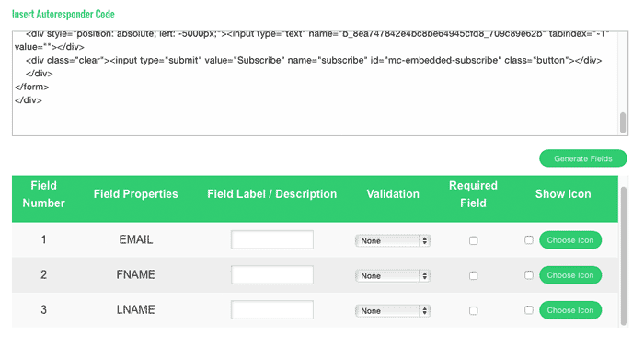Focus the LNAME field label input
This screenshot has width=644, height=348.
(272, 309)
